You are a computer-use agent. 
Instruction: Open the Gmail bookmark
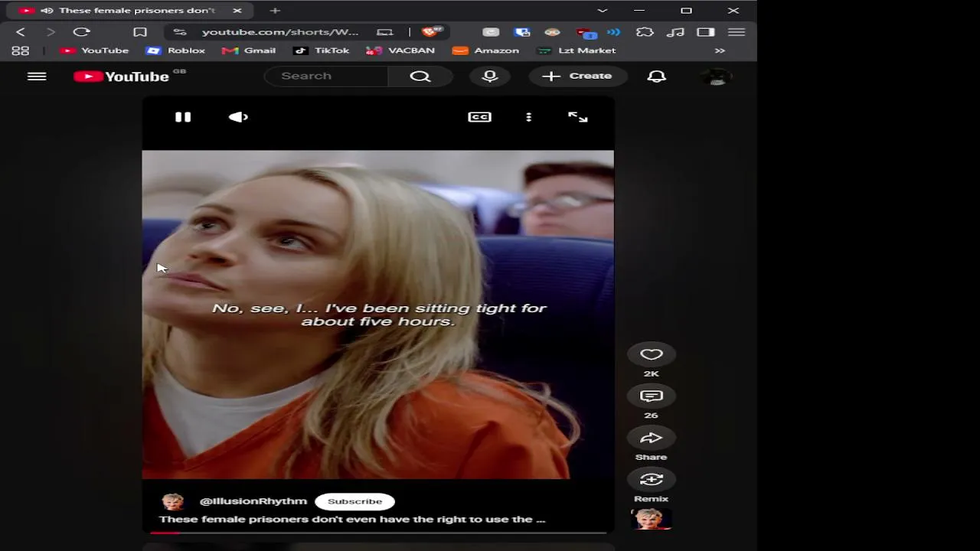249,51
